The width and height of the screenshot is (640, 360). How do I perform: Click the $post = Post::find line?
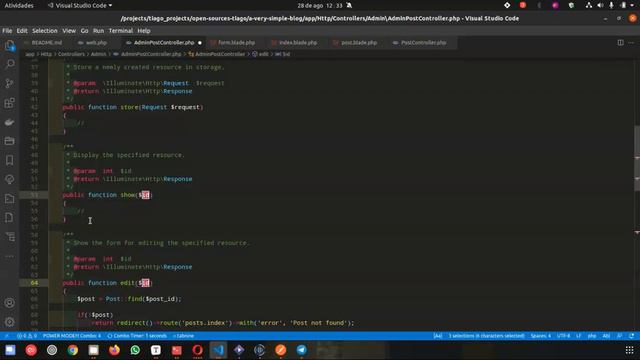(x=129, y=299)
